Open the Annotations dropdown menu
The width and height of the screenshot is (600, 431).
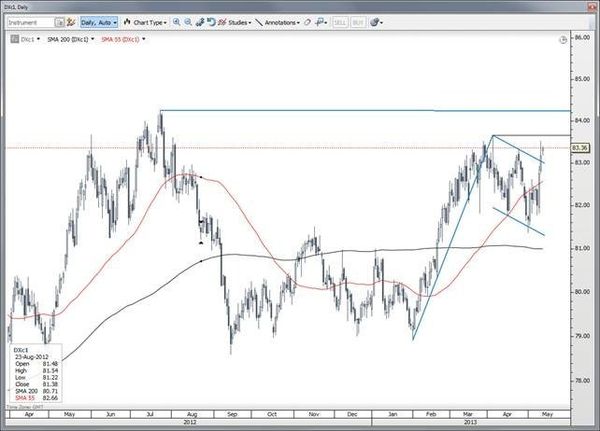coord(277,23)
